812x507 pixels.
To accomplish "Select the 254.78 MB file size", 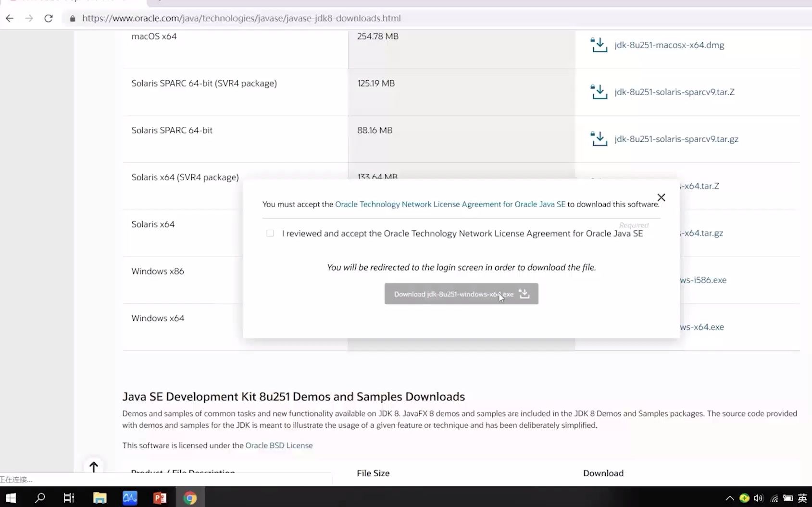I will [x=378, y=37].
